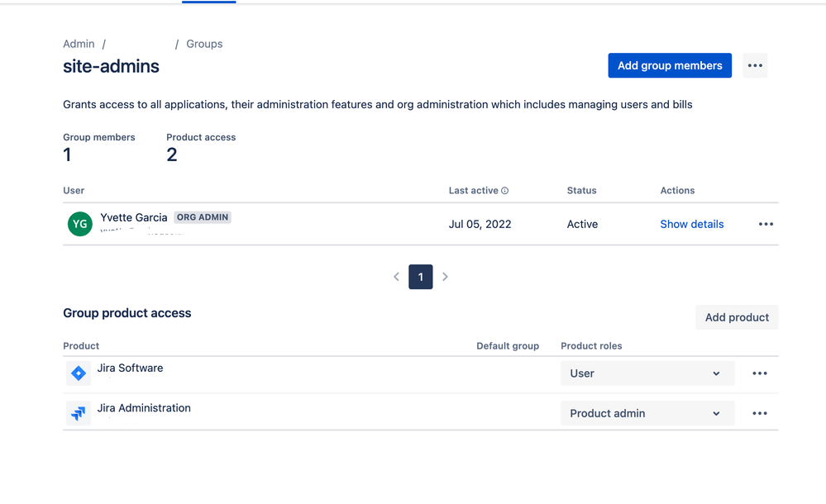
Task: Open the more-options menu for the Jira Administration row
Action: coord(760,413)
